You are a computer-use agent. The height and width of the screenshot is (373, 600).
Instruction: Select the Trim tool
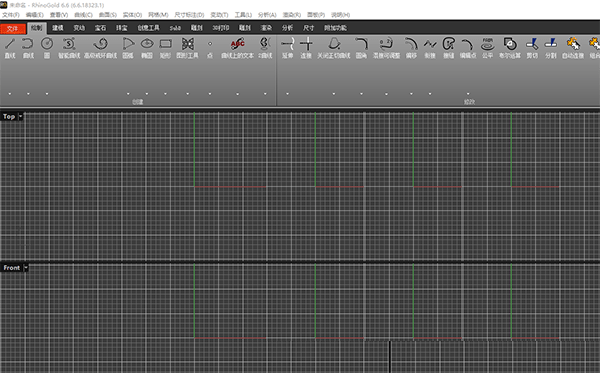coord(532,44)
